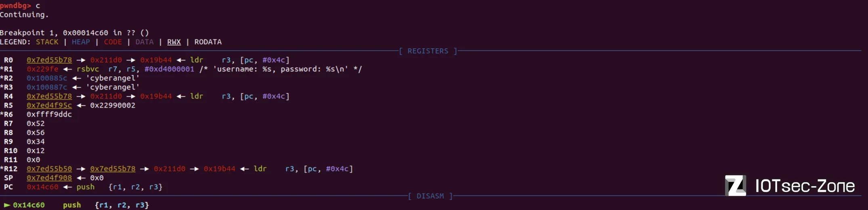Click the pwndbg prompt at the top

[16, 6]
